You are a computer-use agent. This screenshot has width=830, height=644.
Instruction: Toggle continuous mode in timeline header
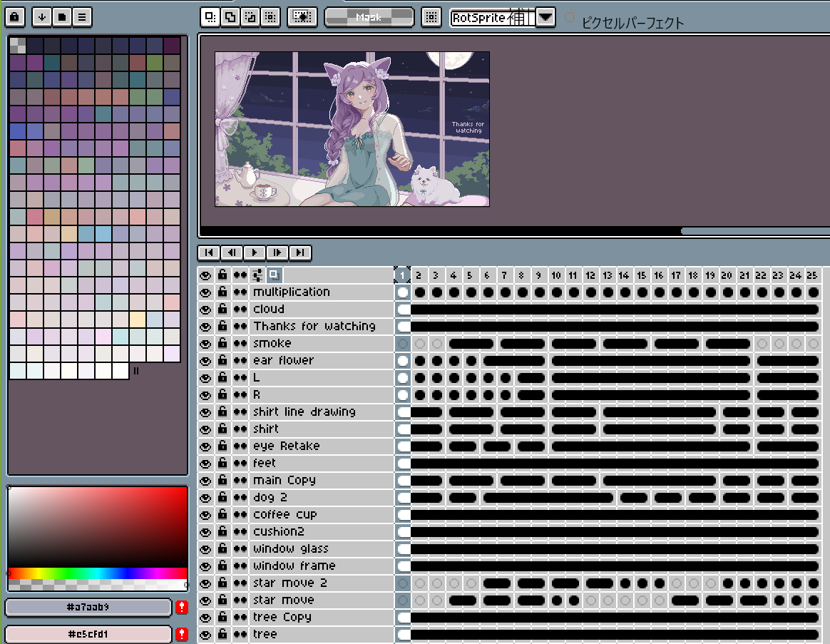(240, 275)
